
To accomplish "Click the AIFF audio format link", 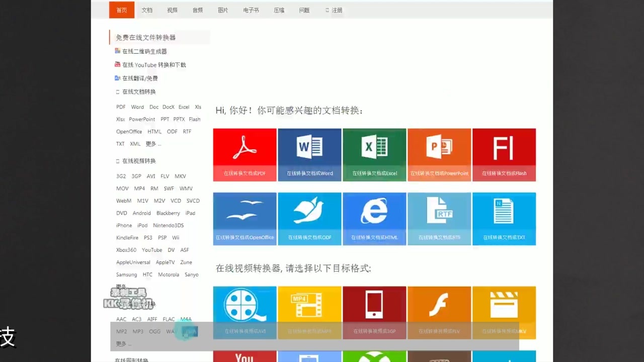I will pos(152,319).
